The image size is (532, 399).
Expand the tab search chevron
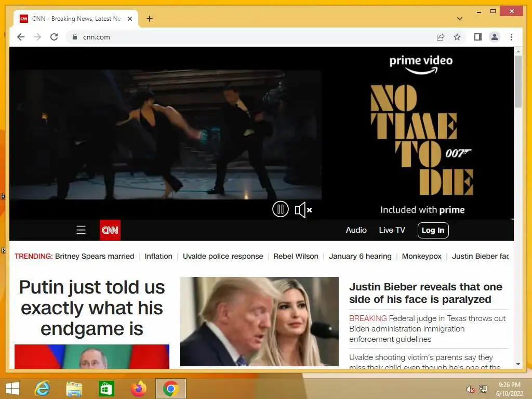(x=460, y=19)
